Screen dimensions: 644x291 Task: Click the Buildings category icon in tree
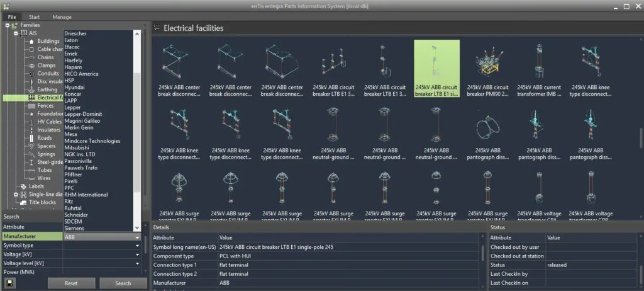[31, 42]
